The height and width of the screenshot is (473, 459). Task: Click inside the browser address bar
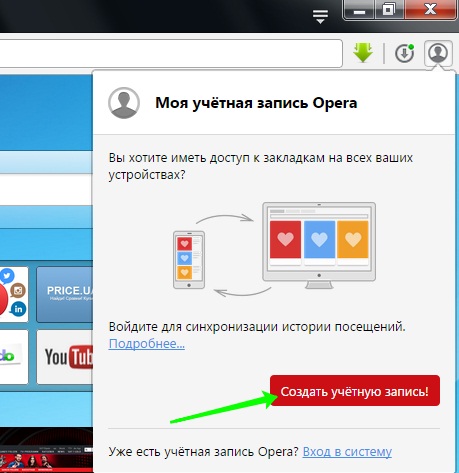click(171, 53)
